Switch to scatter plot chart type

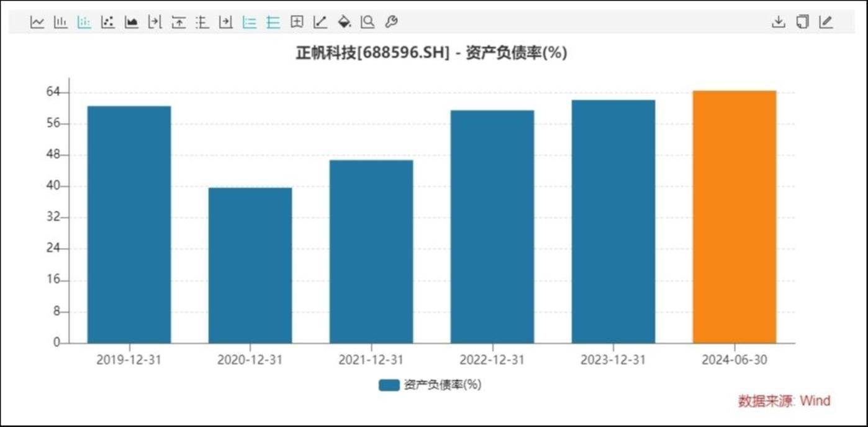pos(108,22)
